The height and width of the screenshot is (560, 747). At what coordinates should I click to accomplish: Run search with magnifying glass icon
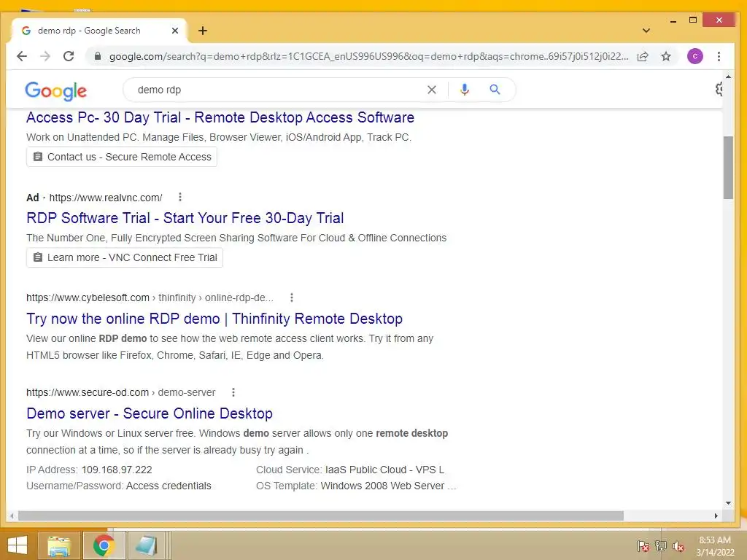[x=495, y=89]
